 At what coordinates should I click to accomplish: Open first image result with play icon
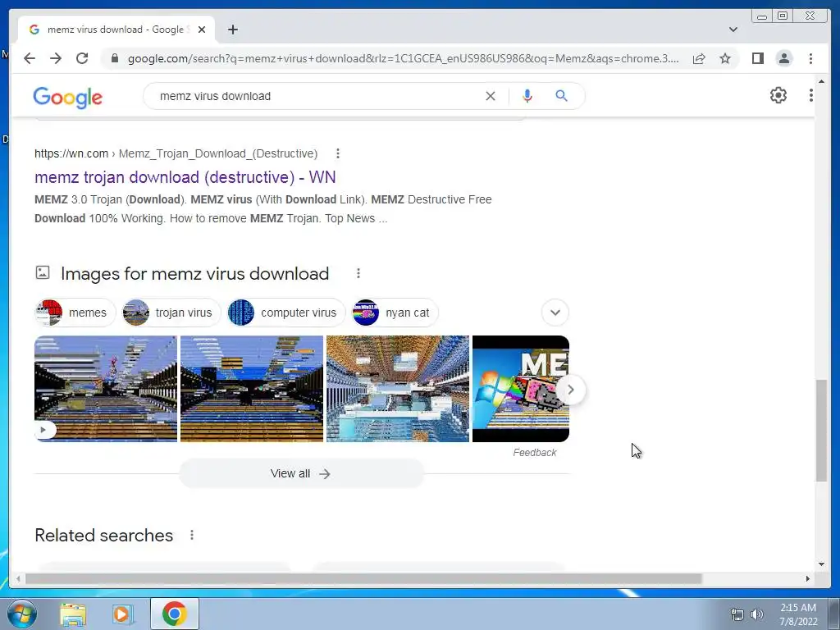tap(106, 388)
